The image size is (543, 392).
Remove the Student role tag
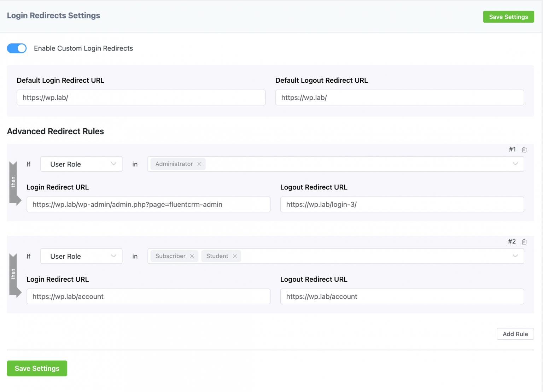[235, 256]
